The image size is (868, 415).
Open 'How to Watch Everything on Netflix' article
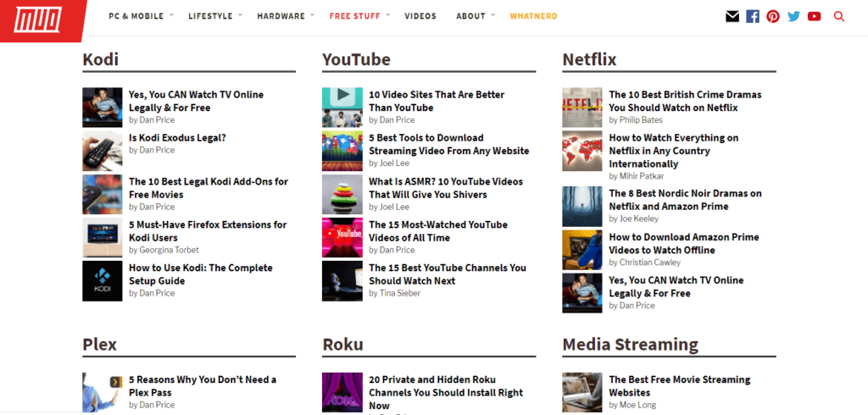pyautogui.click(x=674, y=151)
